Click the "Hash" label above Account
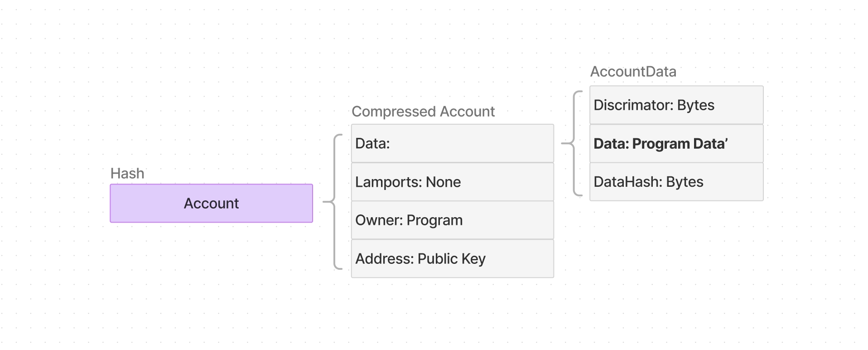Viewport: 868px width, 350px height. (x=127, y=174)
